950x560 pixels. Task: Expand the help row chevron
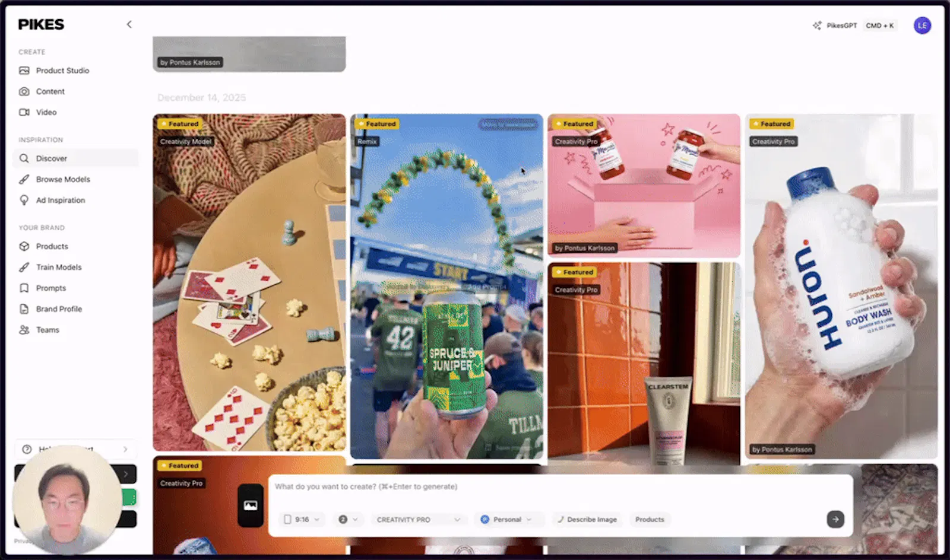[125, 449]
